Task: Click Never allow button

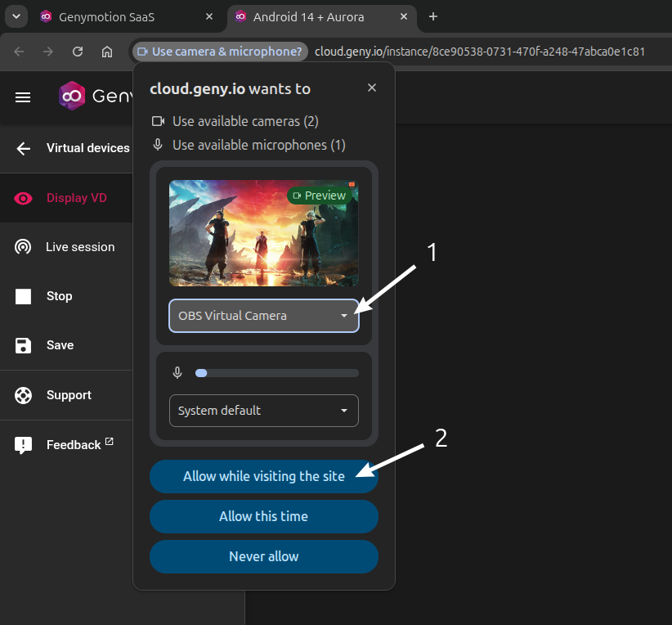Action: (x=264, y=557)
